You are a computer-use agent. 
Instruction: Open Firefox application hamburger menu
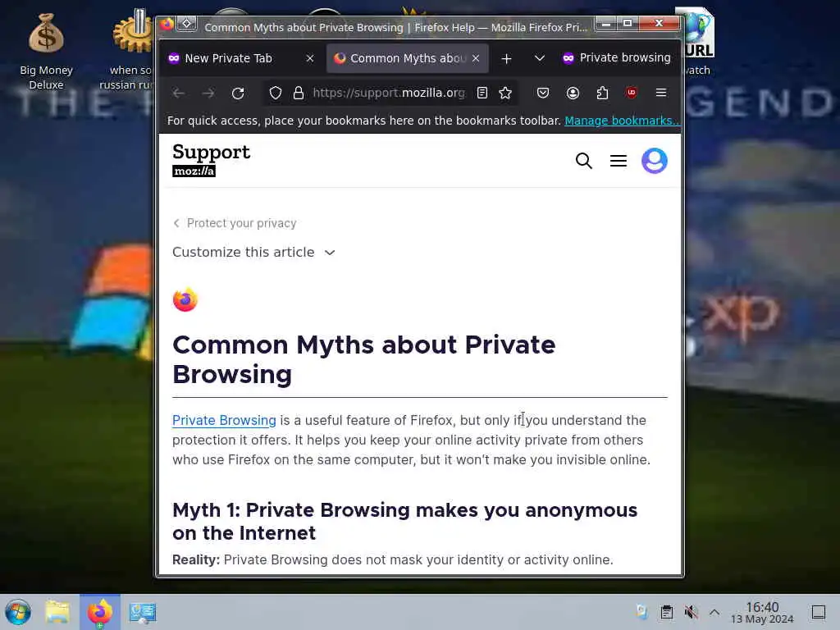point(661,94)
